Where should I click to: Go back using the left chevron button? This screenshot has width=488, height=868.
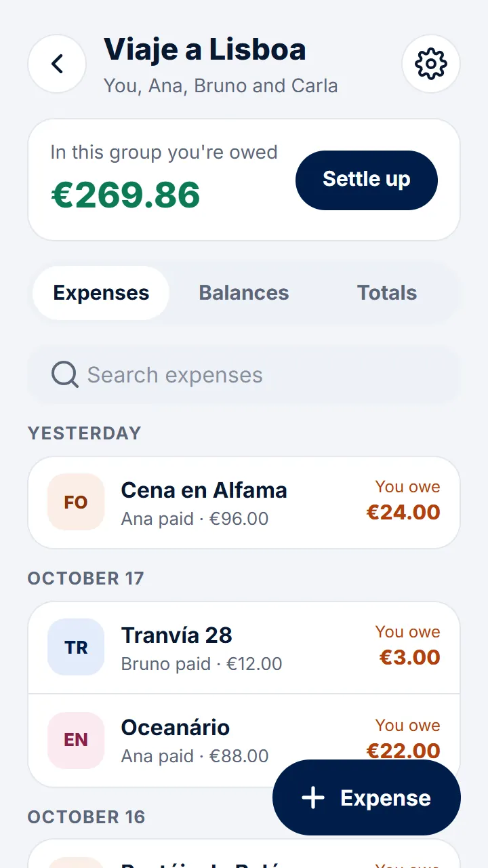(x=57, y=64)
